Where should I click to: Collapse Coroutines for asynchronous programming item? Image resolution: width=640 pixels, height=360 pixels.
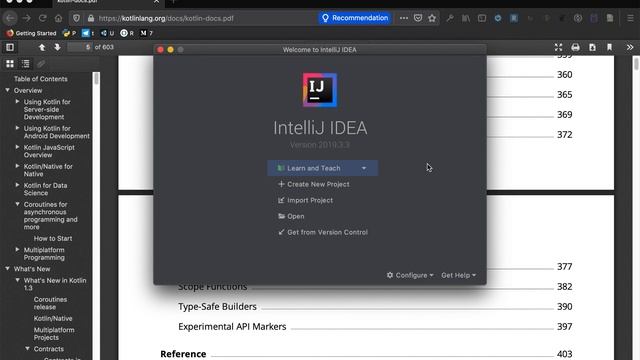pyautogui.click(x=17, y=204)
